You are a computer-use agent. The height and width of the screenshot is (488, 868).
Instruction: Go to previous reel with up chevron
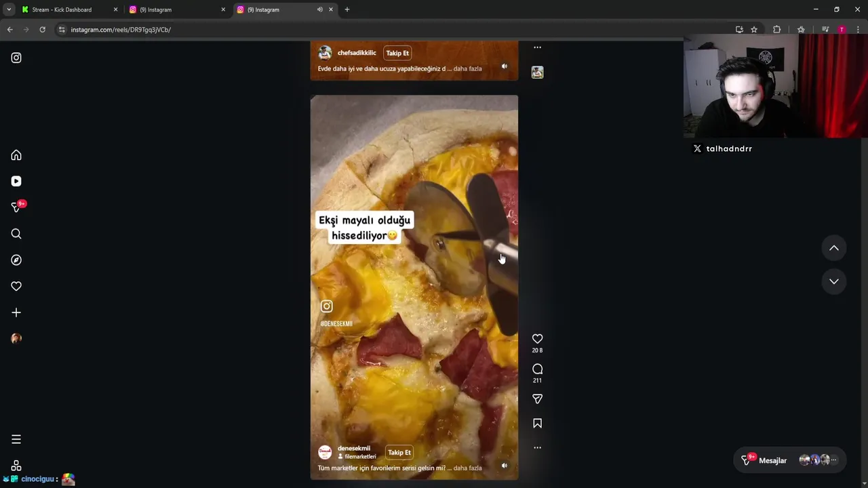[834, 248]
